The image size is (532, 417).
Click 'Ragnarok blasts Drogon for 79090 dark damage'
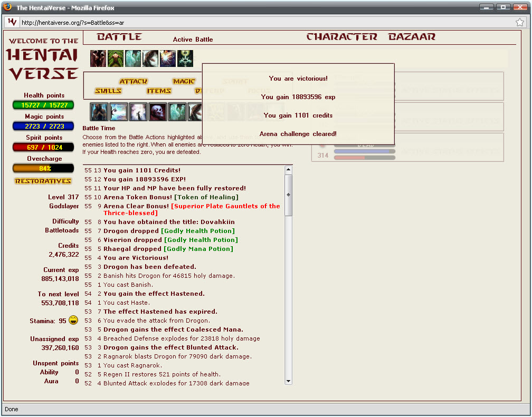point(177,356)
